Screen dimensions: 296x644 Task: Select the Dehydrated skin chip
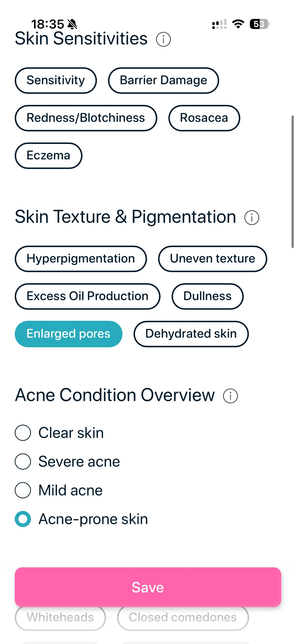click(x=191, y=334)
